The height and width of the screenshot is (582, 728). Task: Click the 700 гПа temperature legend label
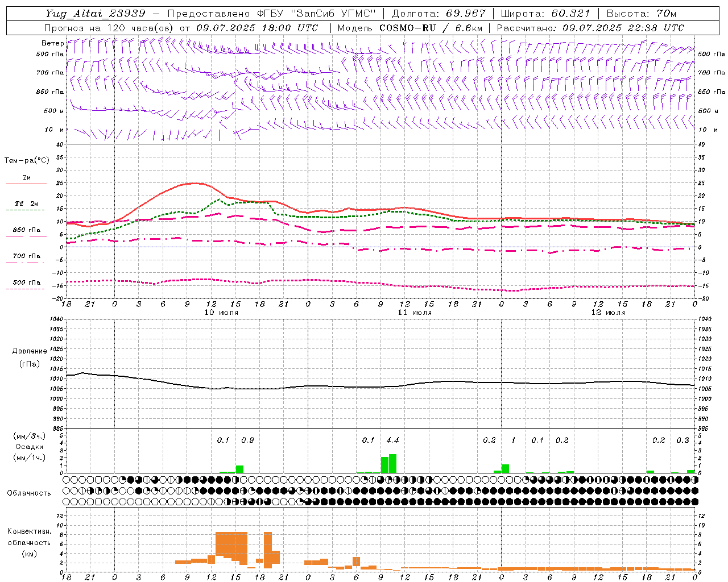[27, 256]
